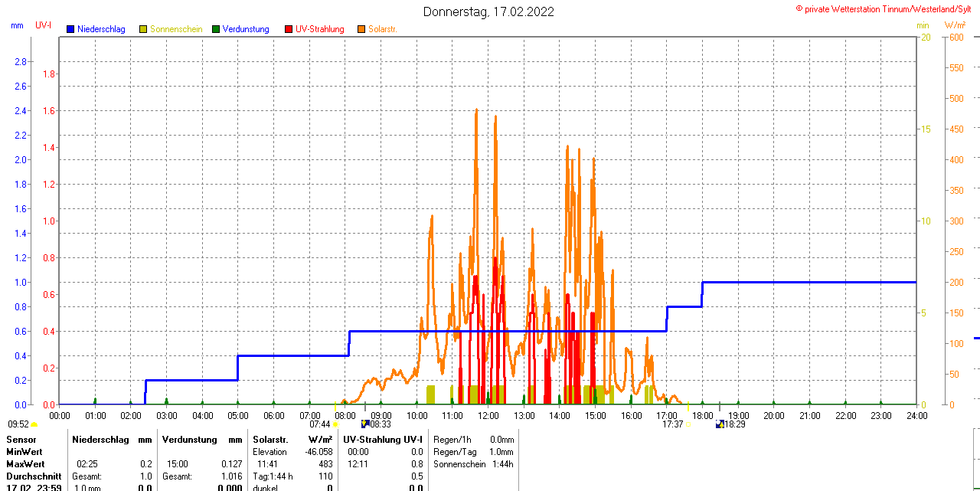980x491 pixels.
Task: Click the orange Solarstr. legend square
Action: 361,29
